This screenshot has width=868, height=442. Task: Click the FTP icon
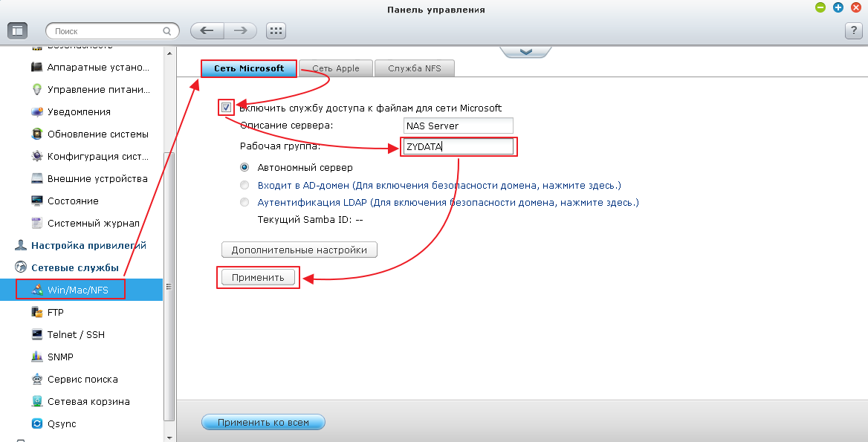coord(36,312)
